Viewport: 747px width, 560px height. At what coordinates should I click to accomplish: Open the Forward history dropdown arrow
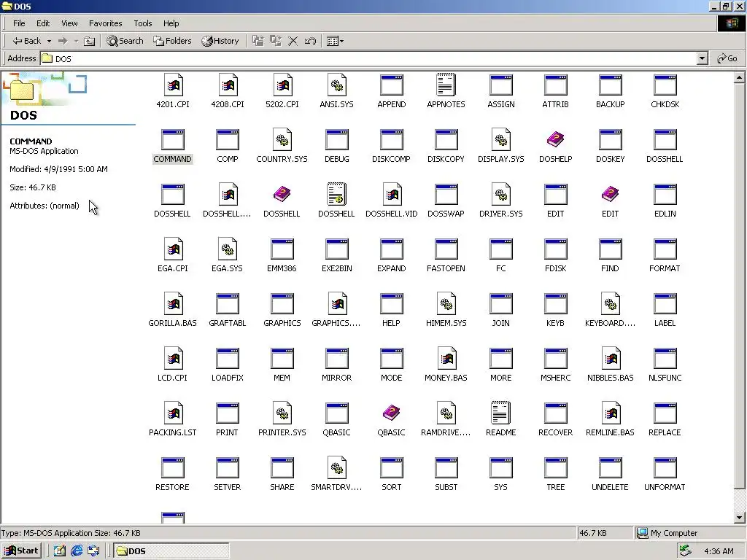[76, 41]
